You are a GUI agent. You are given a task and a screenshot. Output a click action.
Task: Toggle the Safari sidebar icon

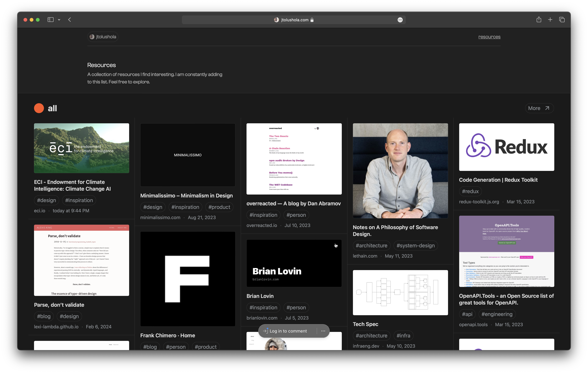(x=50, y=20)
